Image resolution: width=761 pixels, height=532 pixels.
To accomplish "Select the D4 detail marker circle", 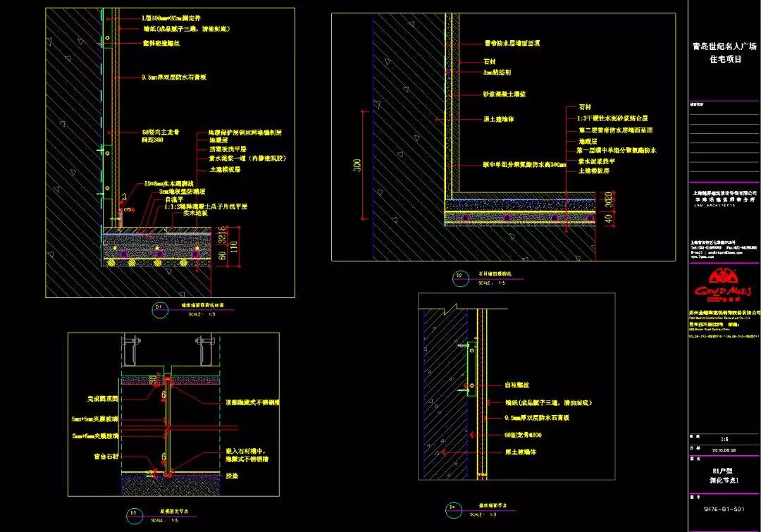I will point(453,509).
